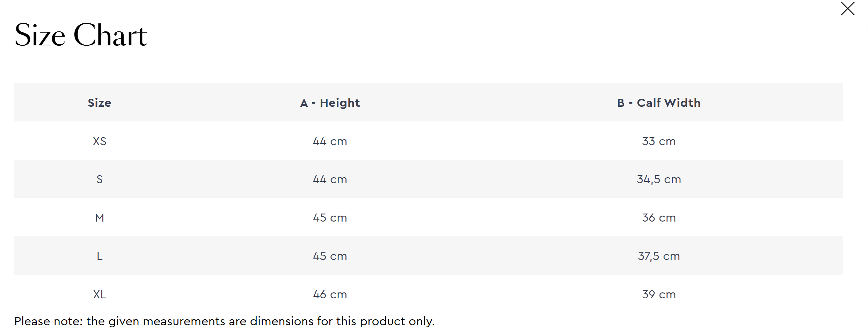
Task: Select the XL size cell
Action: pos(100,295)
